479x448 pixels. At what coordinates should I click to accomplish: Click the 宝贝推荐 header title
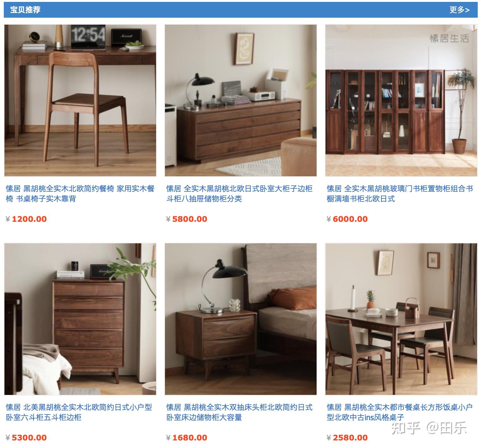click(x=25, y=10)
